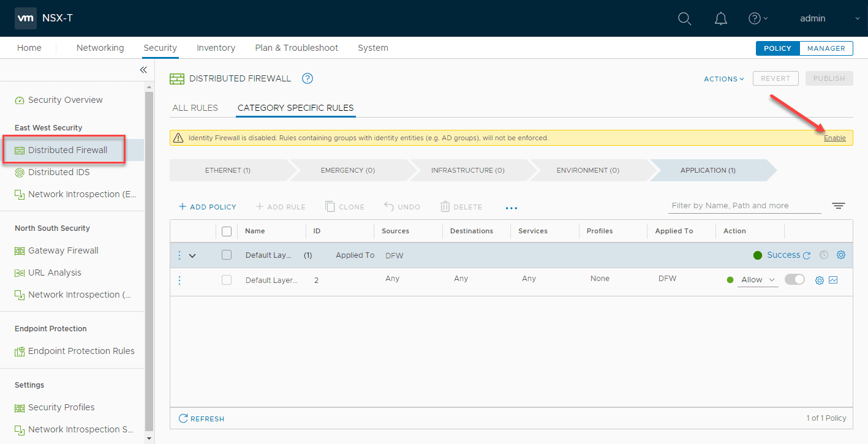Switch to the ALL RULES tab
The image size is (868, 444).
coord(195,108)
